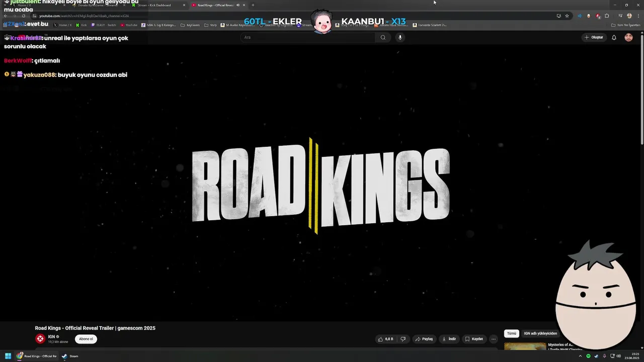Switch to the Home / X tab
644x362 pixels.
pyautogui.click(x=38, y=5)
